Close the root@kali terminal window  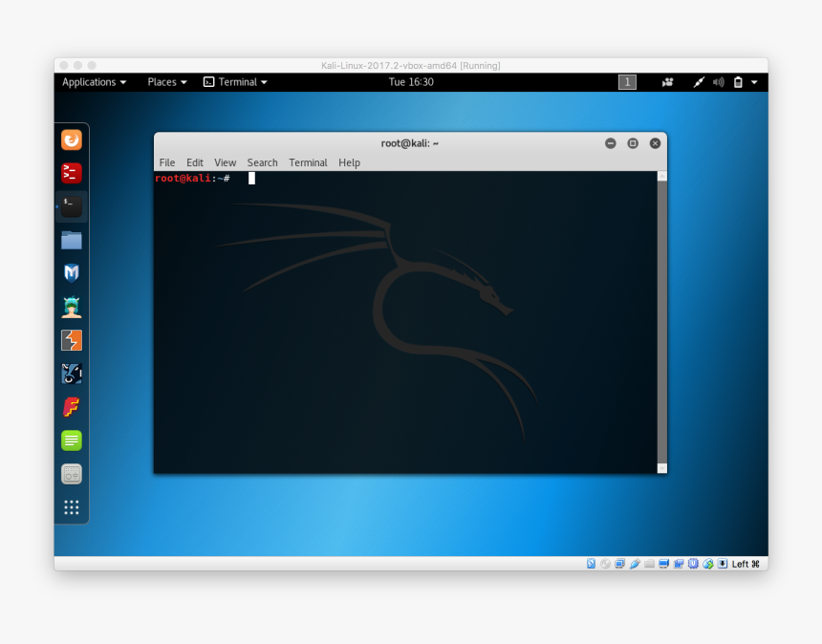click(655, 143)
